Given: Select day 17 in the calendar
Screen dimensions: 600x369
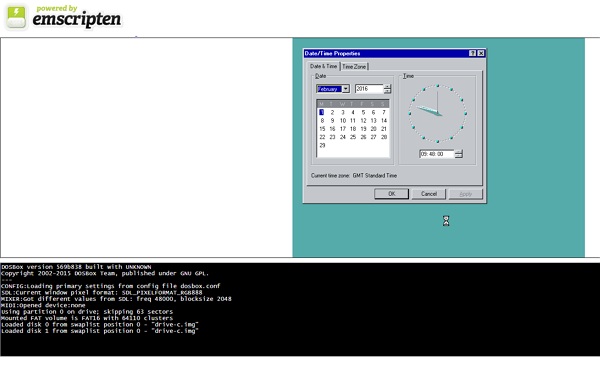Looking at the screenshot, I should pos(343,129).
